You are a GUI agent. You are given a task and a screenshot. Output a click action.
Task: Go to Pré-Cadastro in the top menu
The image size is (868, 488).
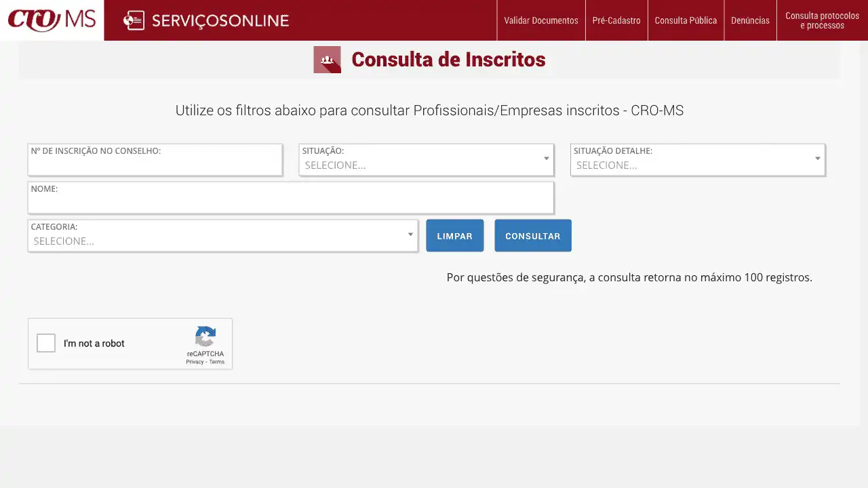pyautogui.click(x=616, y=20)
